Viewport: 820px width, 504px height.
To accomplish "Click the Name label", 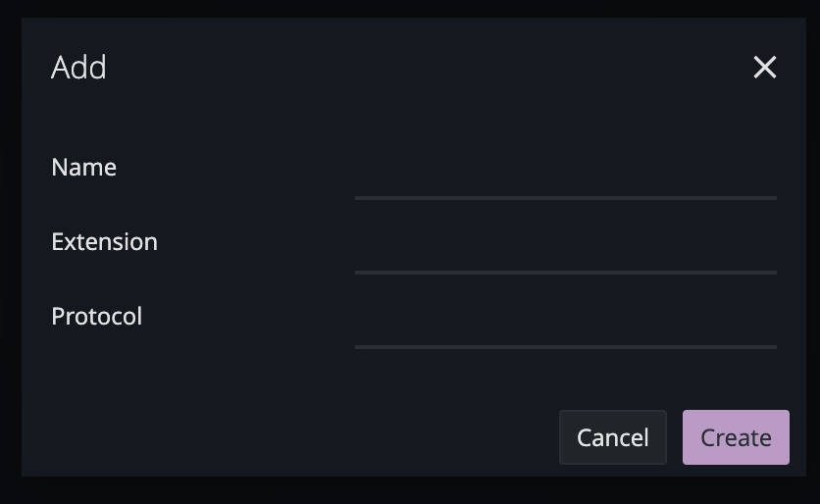I will click(83, 168).
